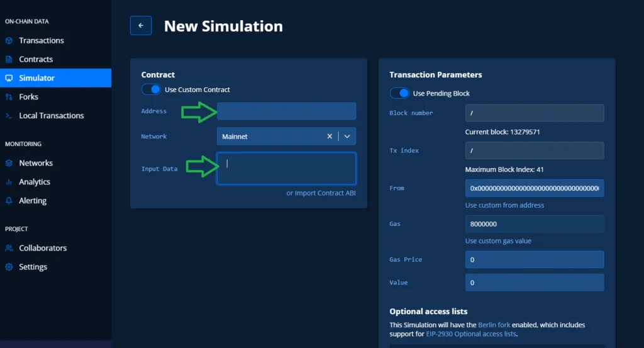Click 'Use custom gas value' link
644x348 pixels.
[498, 241]
